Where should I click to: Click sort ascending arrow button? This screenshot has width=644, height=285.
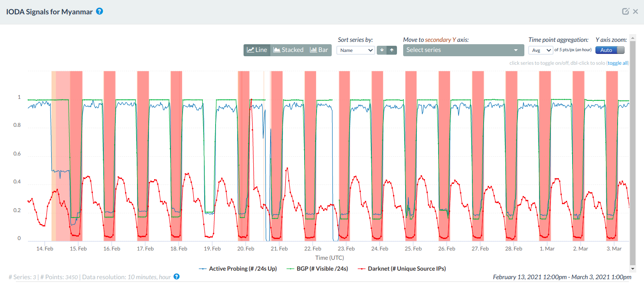(392, 50)
